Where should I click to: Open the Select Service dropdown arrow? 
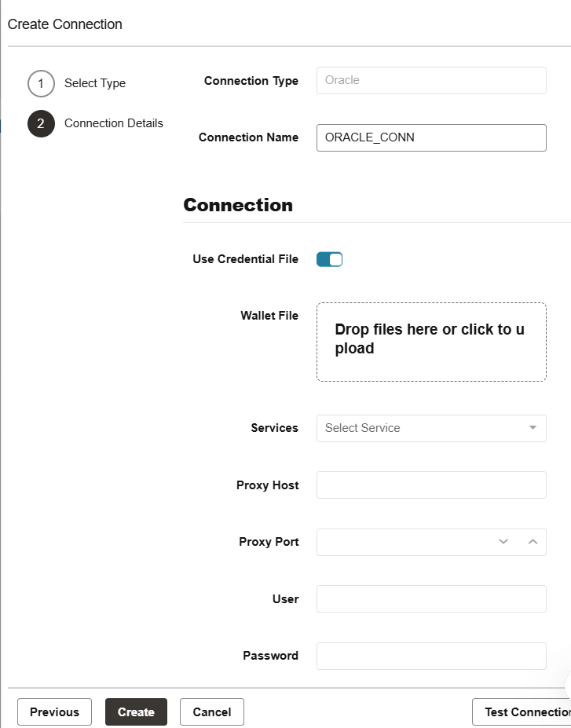click(533, 428)
